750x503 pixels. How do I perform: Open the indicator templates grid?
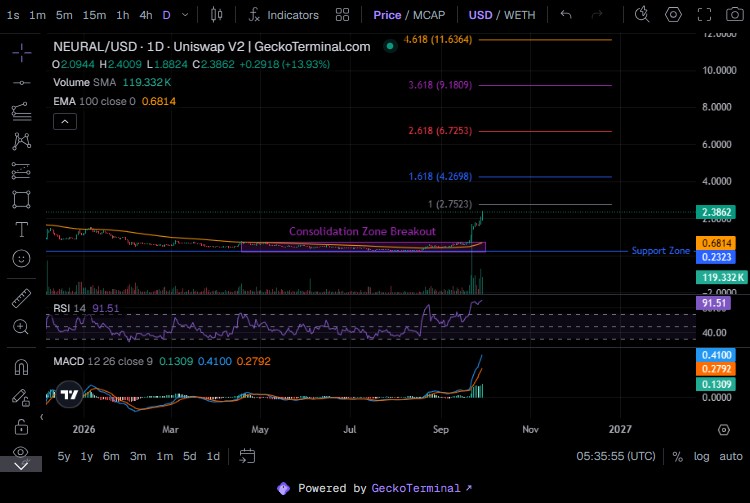coord(342,15)
